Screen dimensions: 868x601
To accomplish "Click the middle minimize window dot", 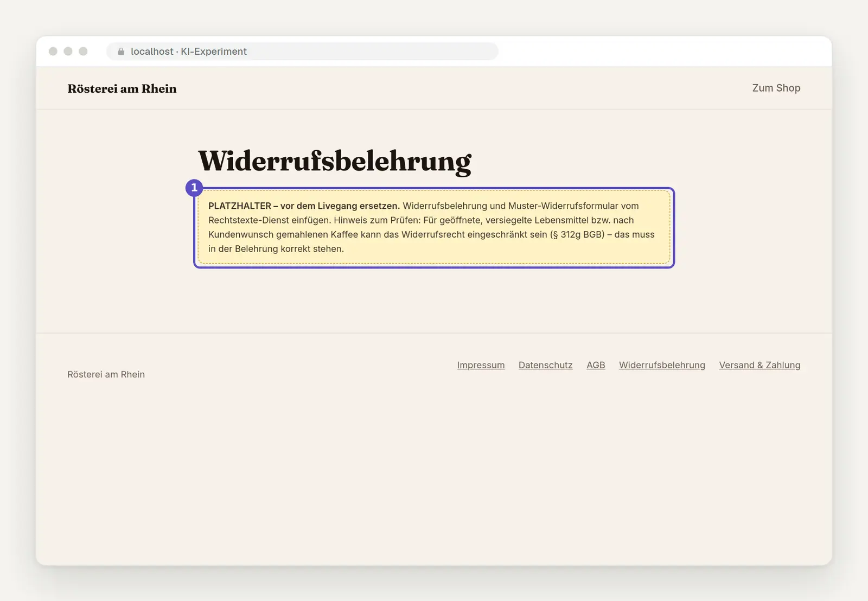I will point(68,51).
